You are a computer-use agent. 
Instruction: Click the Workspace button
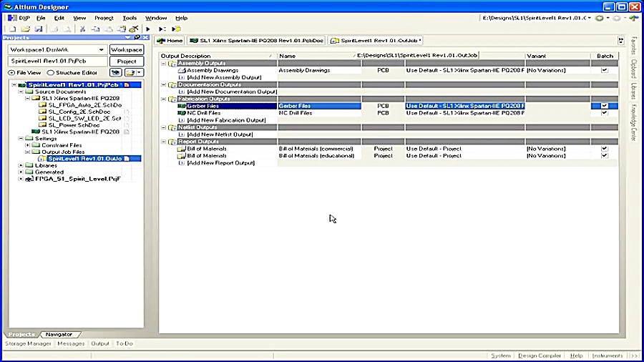point(126,50)
